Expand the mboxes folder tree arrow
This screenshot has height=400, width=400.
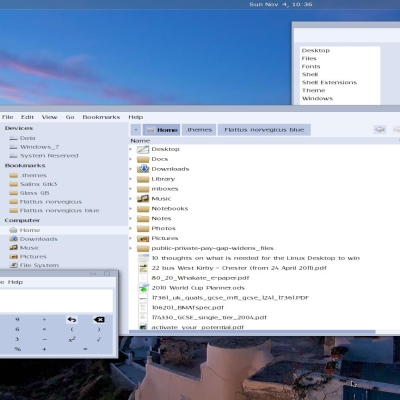131,189
